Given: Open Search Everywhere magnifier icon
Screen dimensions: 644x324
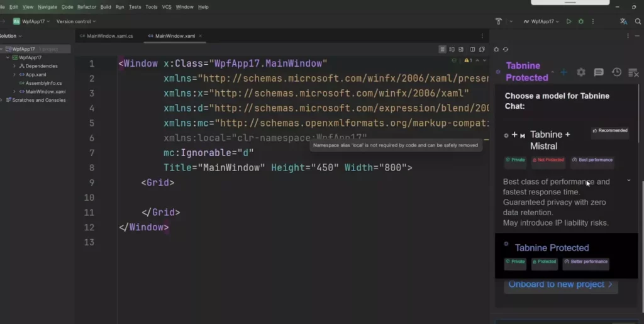Looking at the screenshot, I should coord(638,21).
